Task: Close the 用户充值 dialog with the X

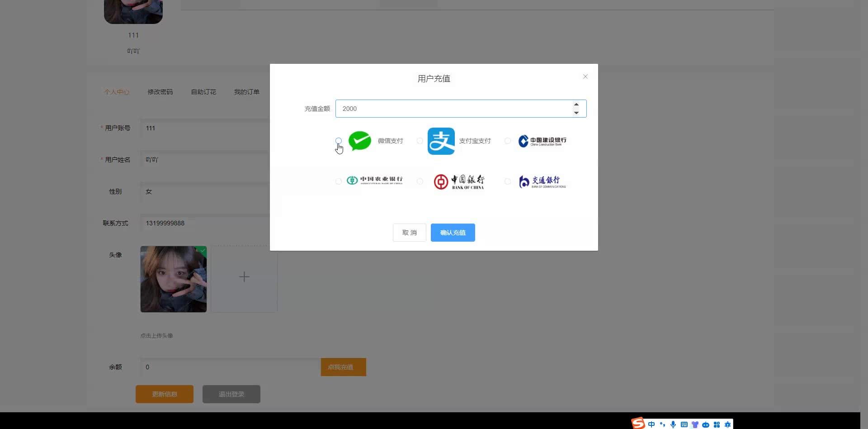Action: pos(585,76)
